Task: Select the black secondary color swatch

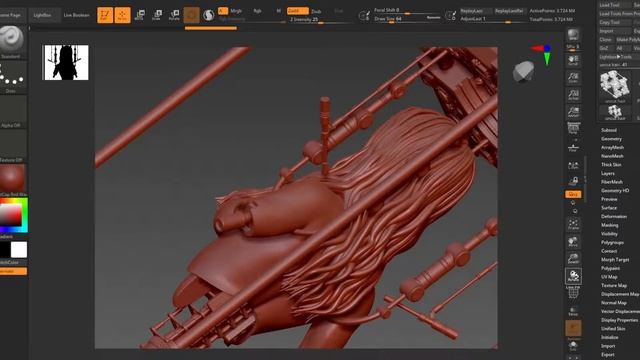Action: tap(5, 250)
